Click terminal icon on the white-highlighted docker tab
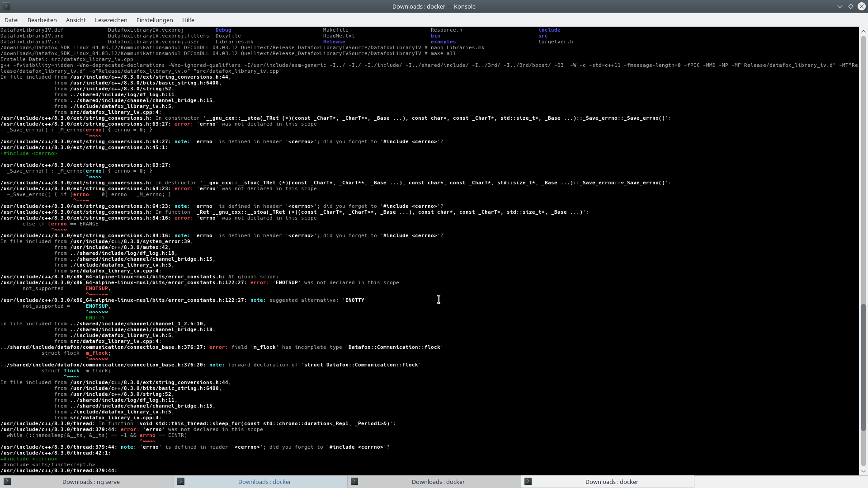The width and height of the screenshot is (868, 488). 528,482
